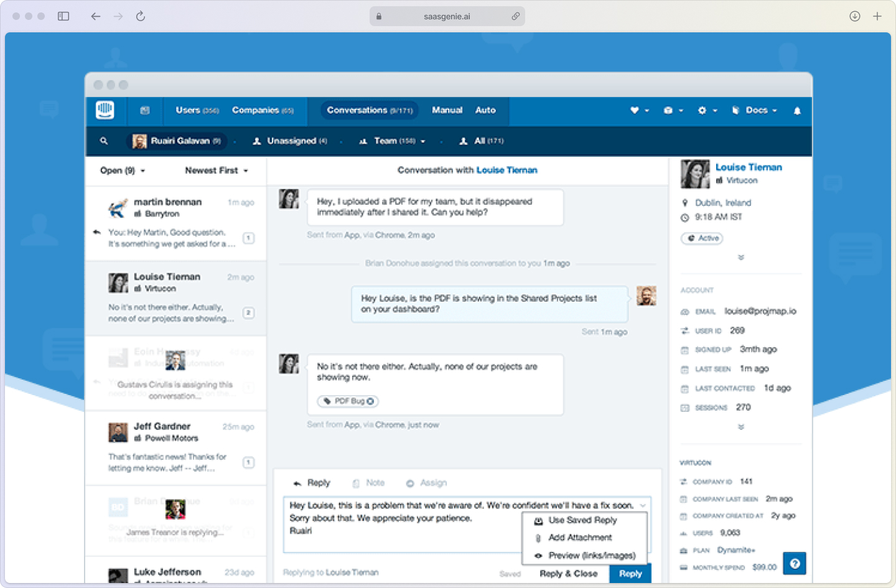This screenshot has width=896, height=588.
Task: Expand the account details chevron below Active badge
Action: tap(740, 257)
